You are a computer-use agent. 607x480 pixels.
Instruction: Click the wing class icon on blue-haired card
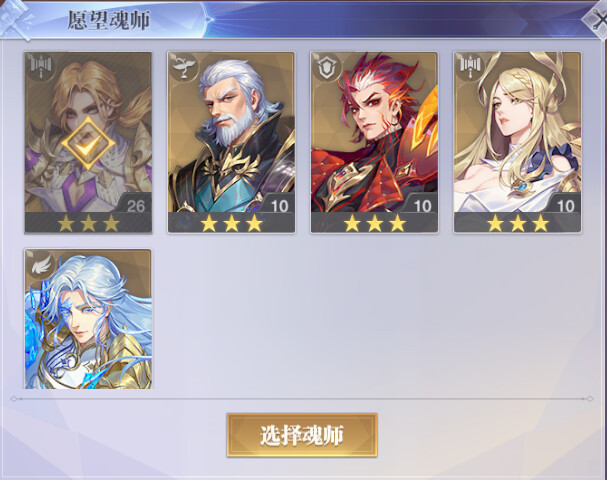coord(41,265)
